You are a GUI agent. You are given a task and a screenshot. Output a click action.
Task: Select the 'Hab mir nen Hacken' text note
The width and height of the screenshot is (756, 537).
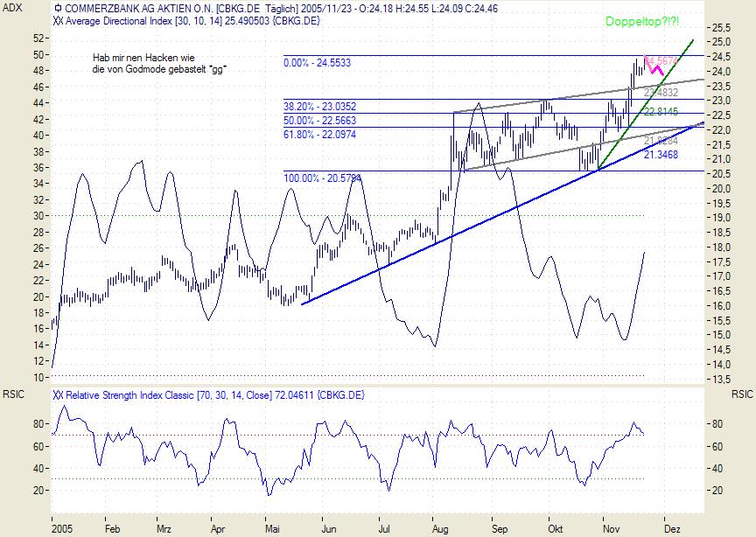(x=165, y=63)
